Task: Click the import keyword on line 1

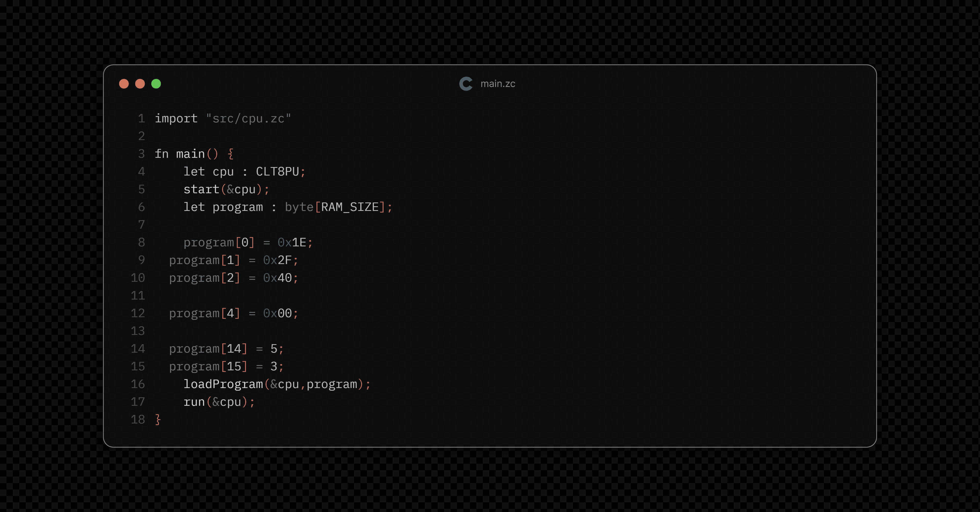Action: [176, 118]
